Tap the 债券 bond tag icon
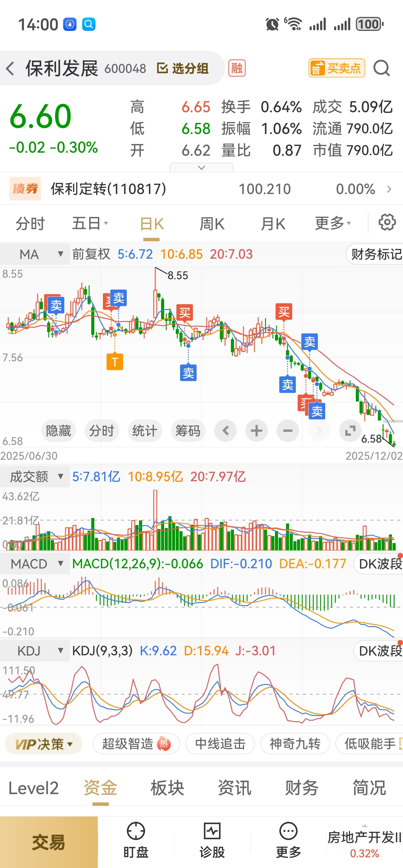The image size is (403, 868). (25, 189)
